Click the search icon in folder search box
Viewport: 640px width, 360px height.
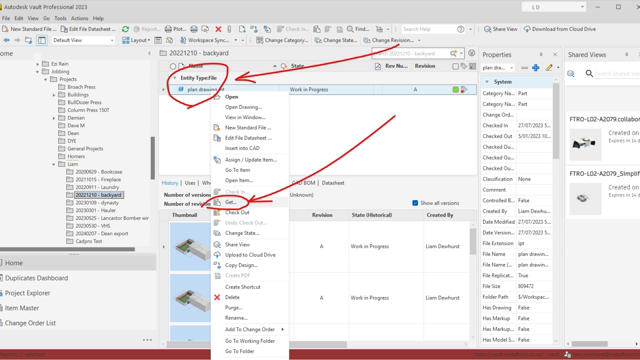pyautogui.click(x=453, y=53)
